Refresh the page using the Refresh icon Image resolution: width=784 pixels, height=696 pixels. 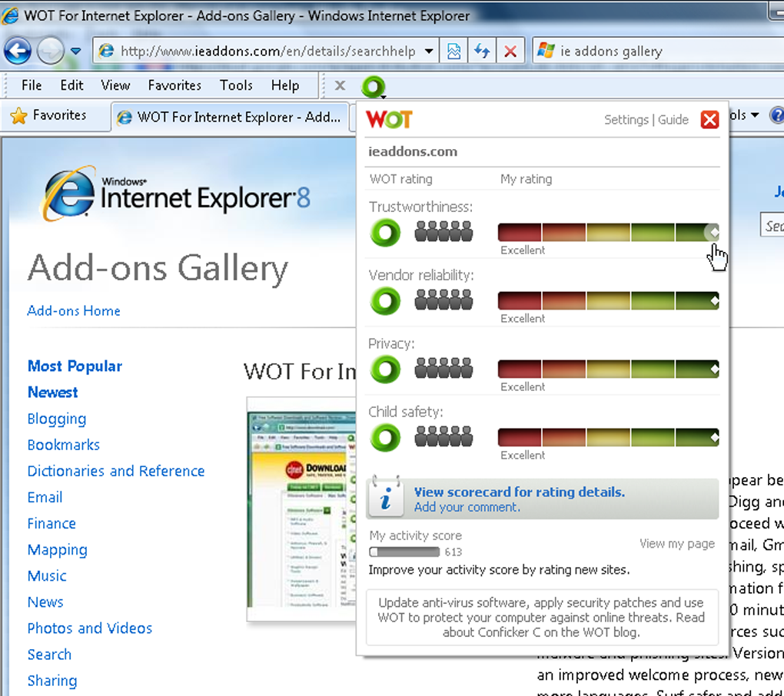click(x=482, y=51)
